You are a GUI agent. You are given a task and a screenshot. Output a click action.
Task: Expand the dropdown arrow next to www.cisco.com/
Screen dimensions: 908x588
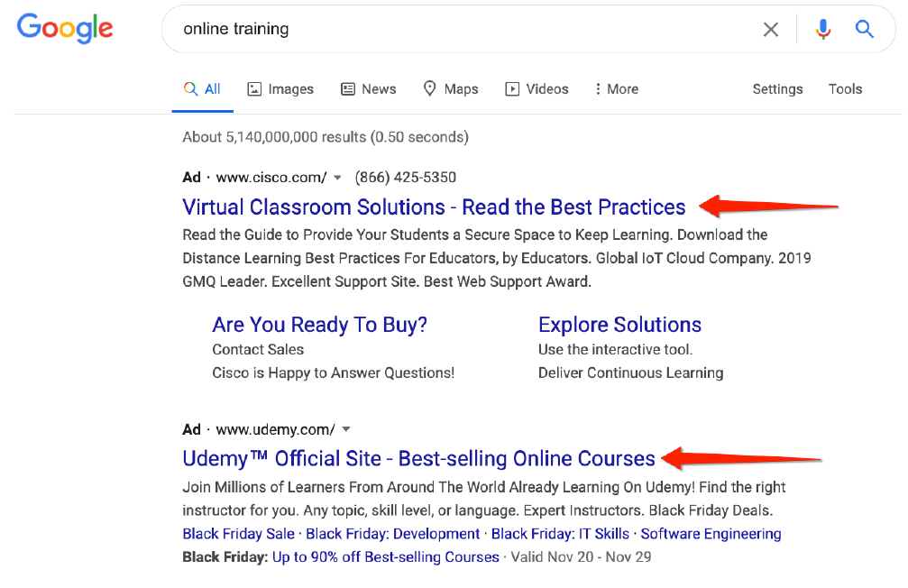337,178
